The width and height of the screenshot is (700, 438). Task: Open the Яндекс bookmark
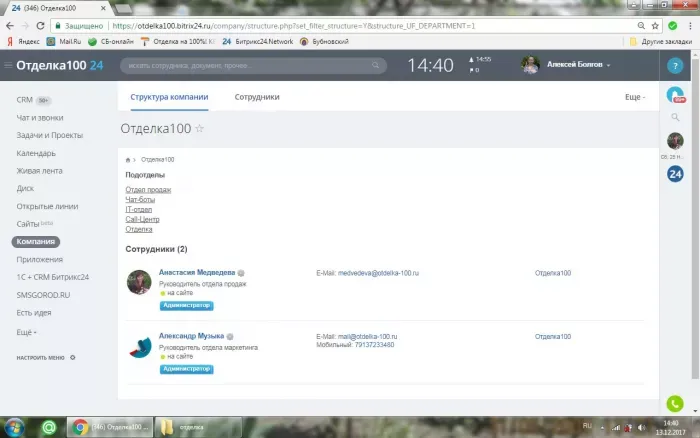[23, 42]
